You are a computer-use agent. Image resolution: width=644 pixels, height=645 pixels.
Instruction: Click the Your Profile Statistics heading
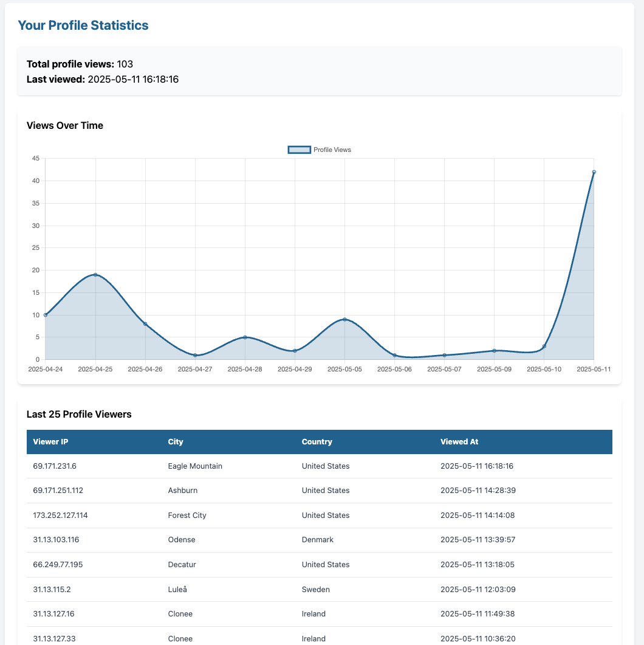click(83, 25)
